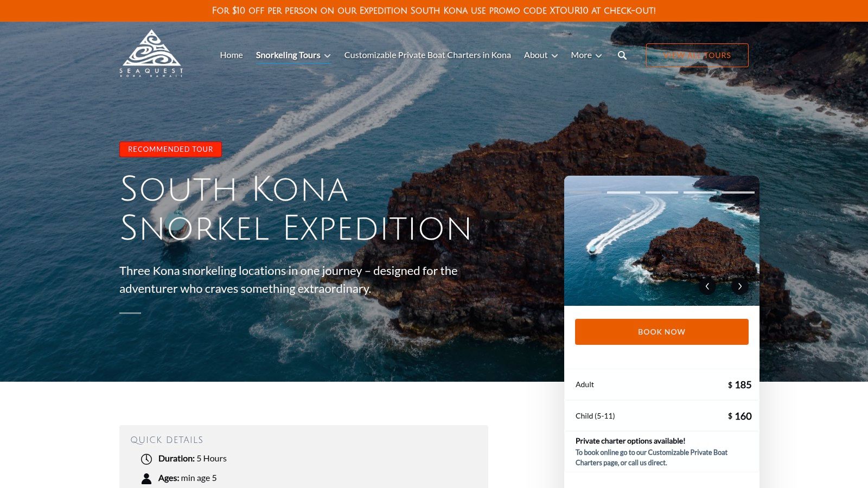This screenshot has height=488, width=868.
Task: Click the Ages person icon
Action: click(146, 478)
